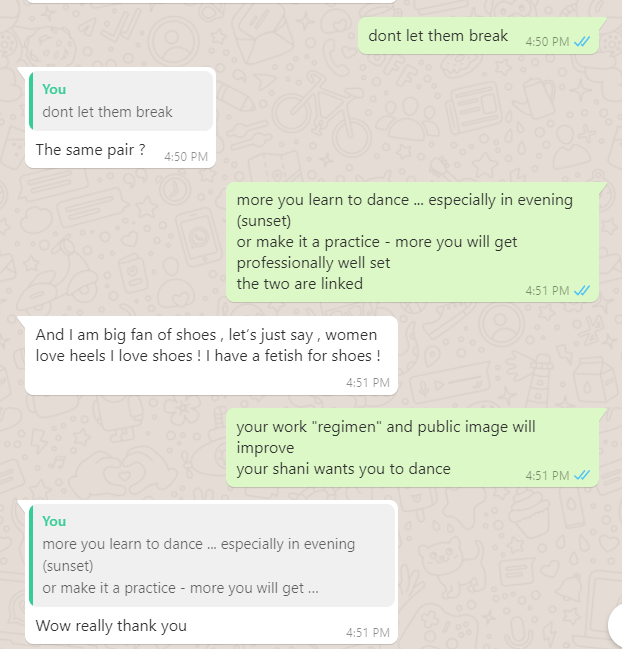Click the text "Wow really thank you"

click(111, 626)
